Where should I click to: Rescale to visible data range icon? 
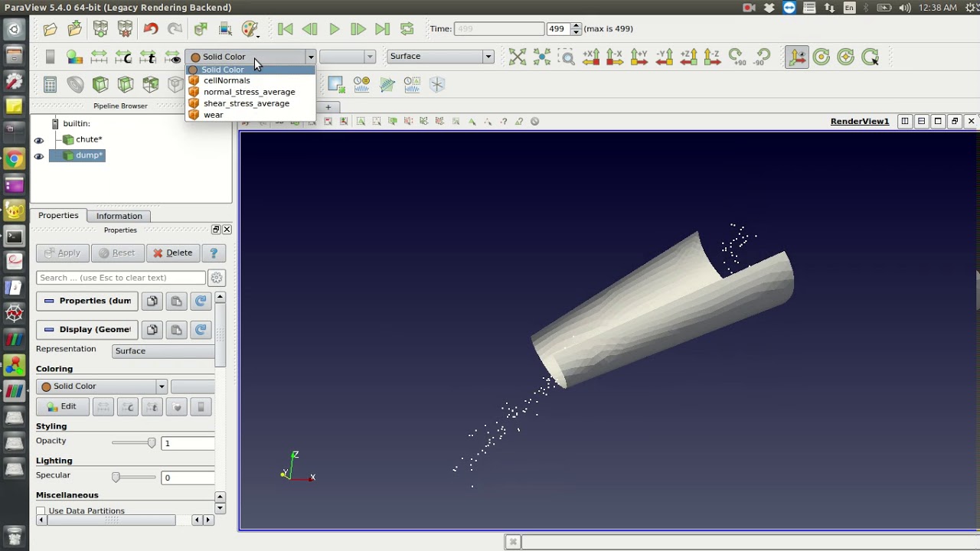(172, 57)
